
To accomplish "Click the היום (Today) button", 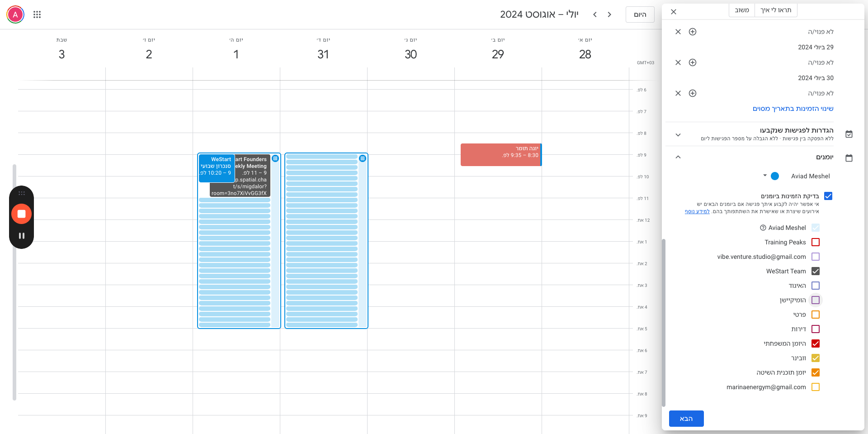I will 640,14.
